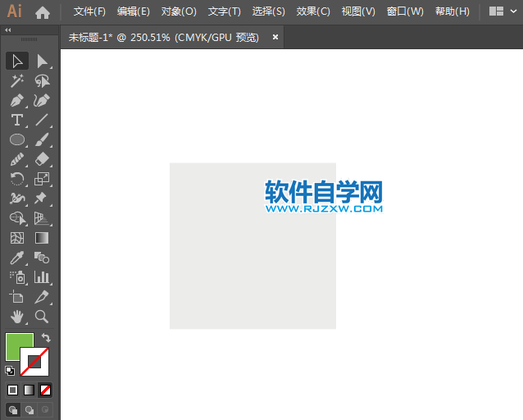
Task: Activate the Slice tool
Action: pyautogui.click(x=42, y=297)
